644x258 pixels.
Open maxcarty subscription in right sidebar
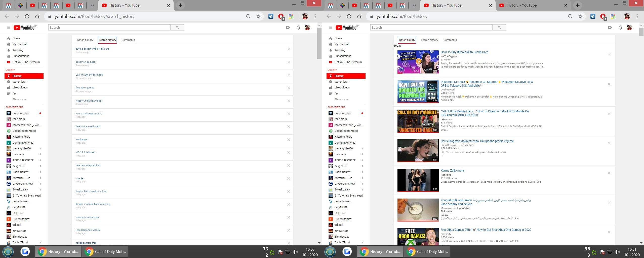pos(340,154)
